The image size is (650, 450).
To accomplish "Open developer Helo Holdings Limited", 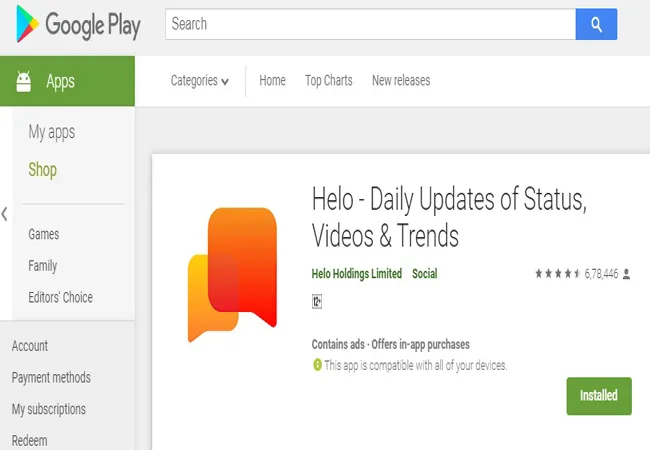I will (x=357, y=273).
